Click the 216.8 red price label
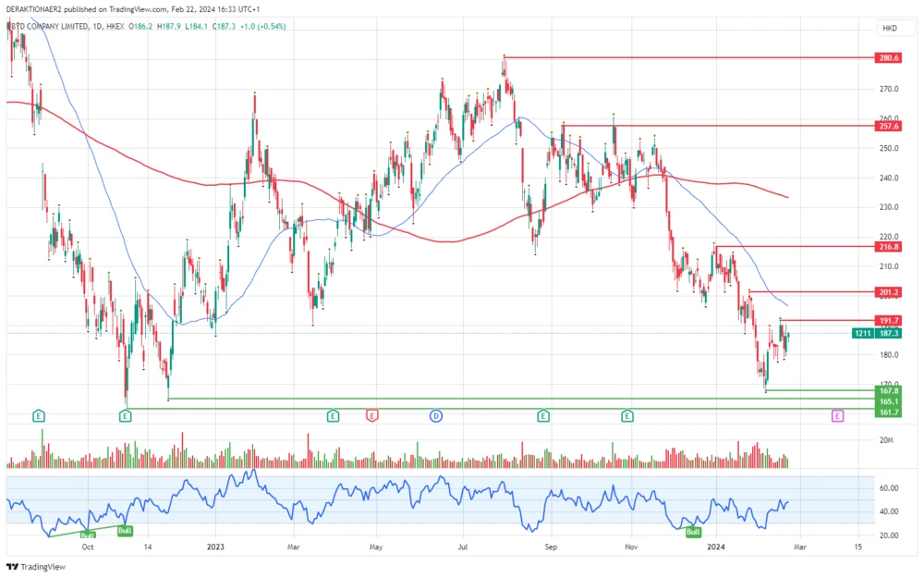The image size is (924, 578). (889, 247)
